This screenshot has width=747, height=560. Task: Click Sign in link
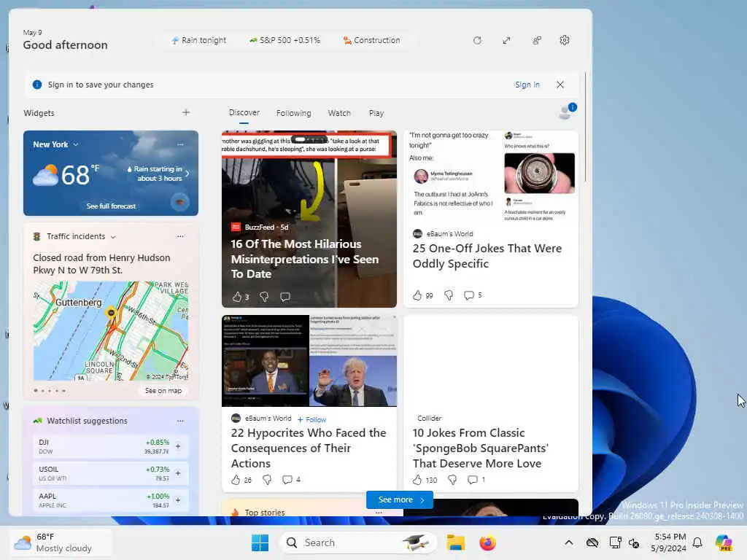[527, 85]
